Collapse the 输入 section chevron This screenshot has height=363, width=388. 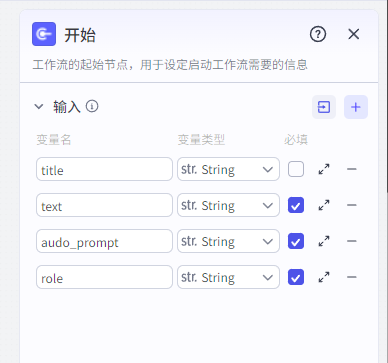point(39,107)
